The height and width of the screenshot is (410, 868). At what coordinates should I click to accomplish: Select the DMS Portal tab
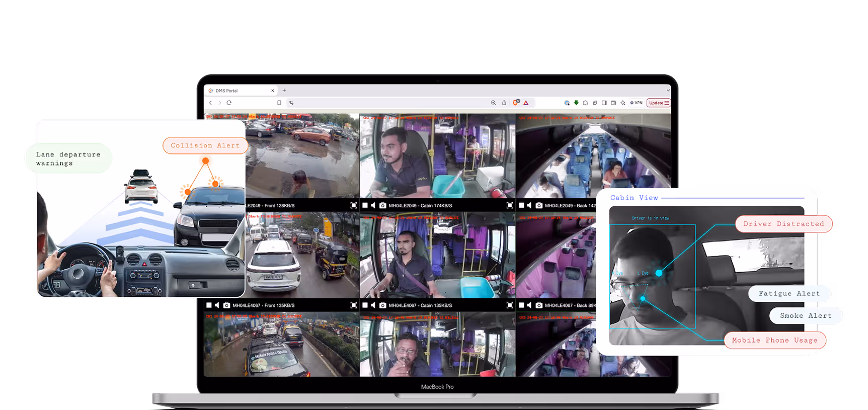tap(241, 91)
